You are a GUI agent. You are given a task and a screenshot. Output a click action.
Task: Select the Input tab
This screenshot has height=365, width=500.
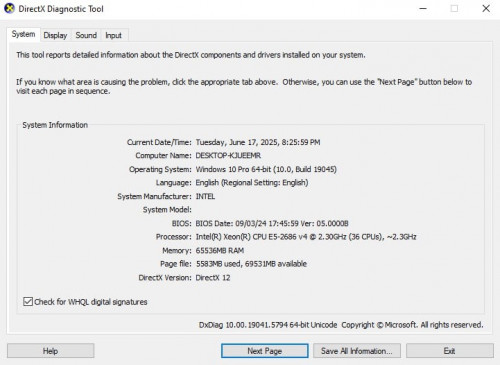(x=113, y=35)
